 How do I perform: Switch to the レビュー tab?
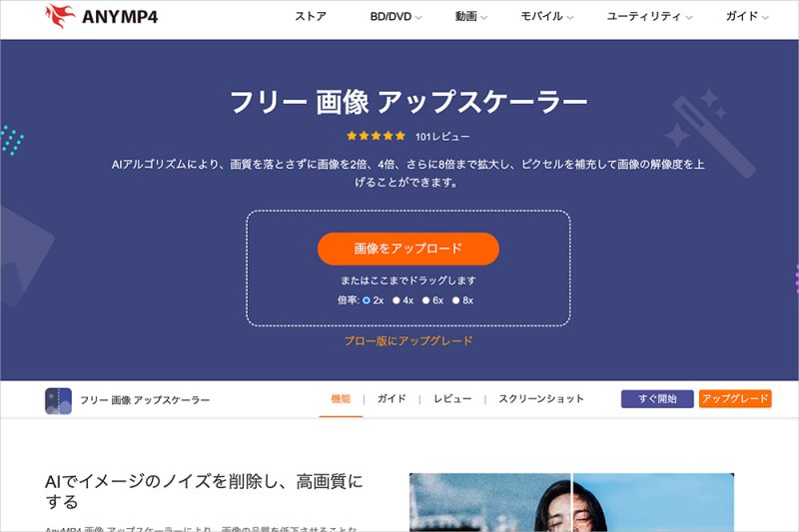(452, 399)
